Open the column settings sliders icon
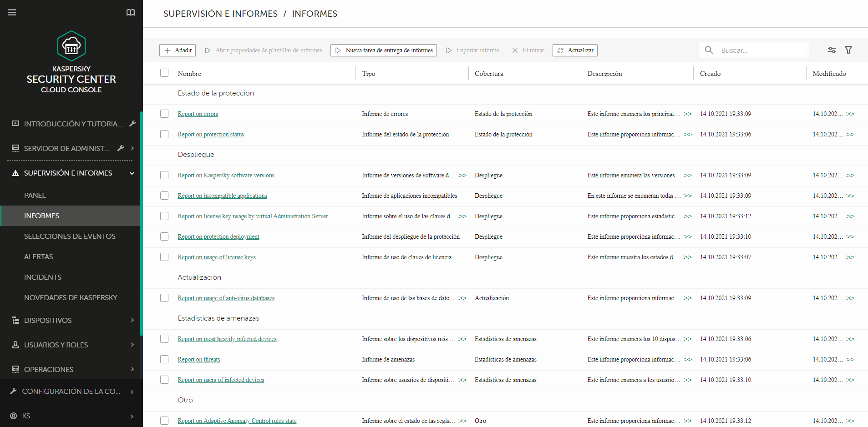This screenshot has width=868, height=427. (x=832, y=50)
